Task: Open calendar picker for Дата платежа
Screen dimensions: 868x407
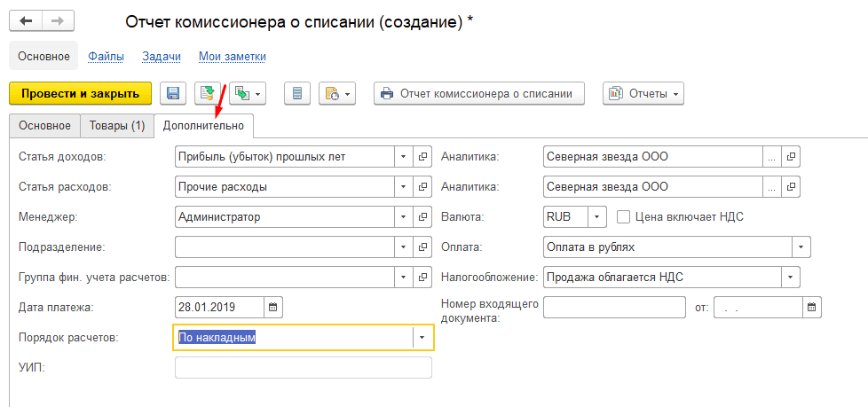Action: [273, 307]
